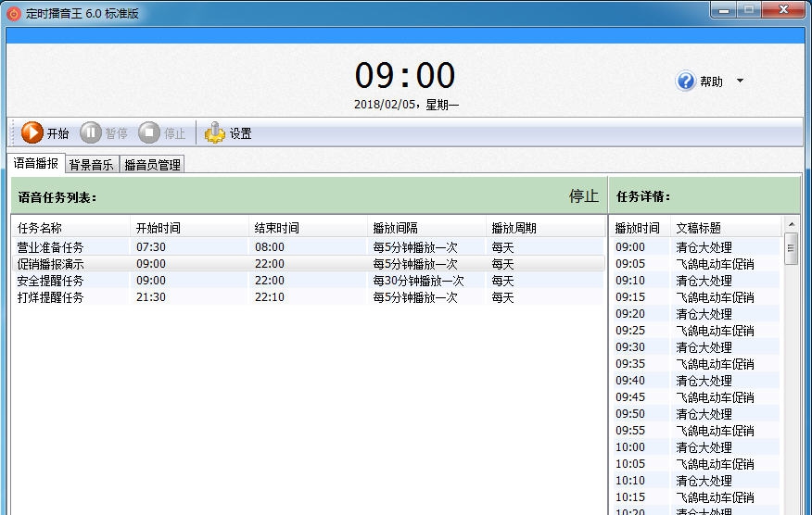
Task: Select the 10:10 detail row
Action: coord(695,481)
